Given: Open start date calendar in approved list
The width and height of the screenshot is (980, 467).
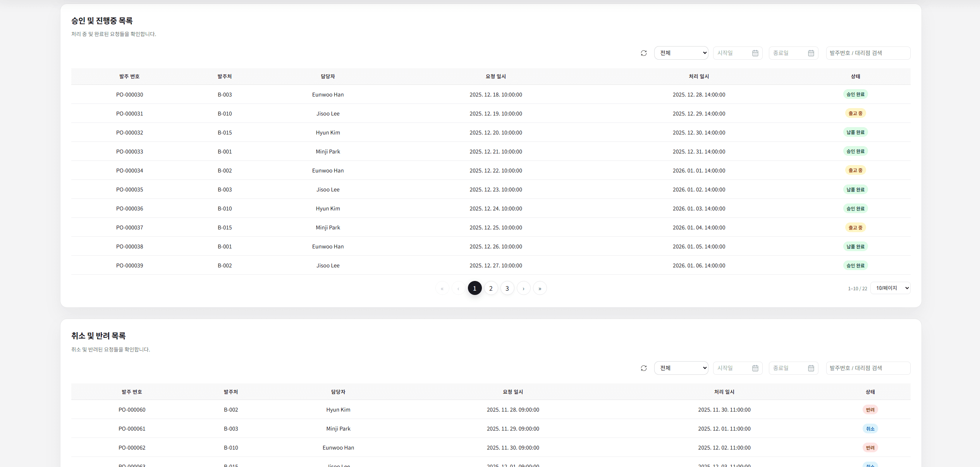Looking at the screenshot, I should coord(755,53).
